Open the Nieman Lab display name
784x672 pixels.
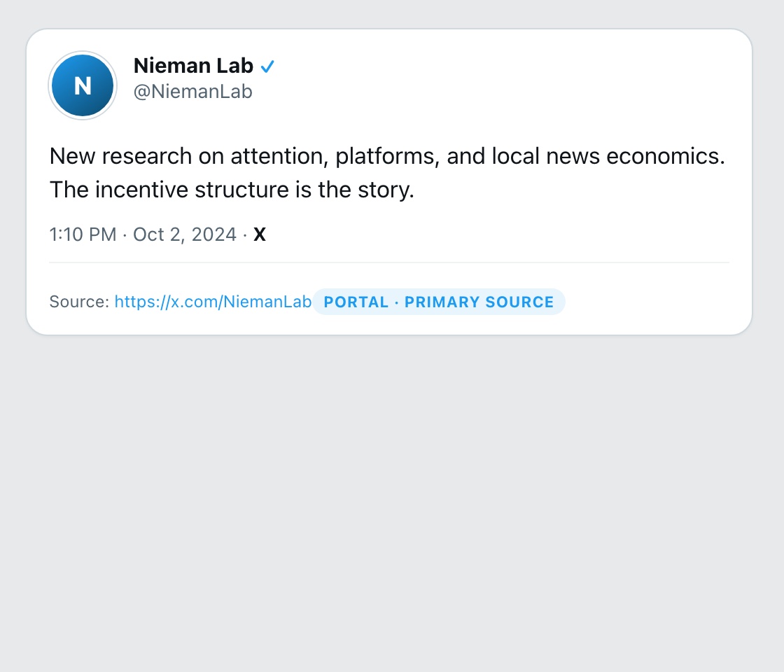[193, 66]
